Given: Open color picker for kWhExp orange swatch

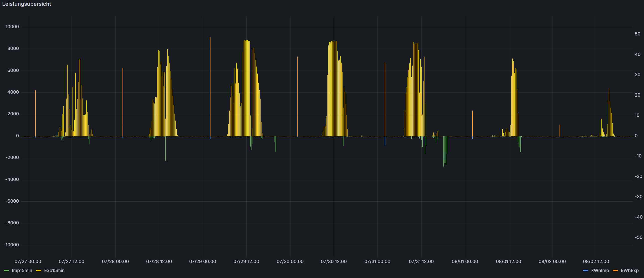Looking at the screenshot, I should (x=616, y=271).
